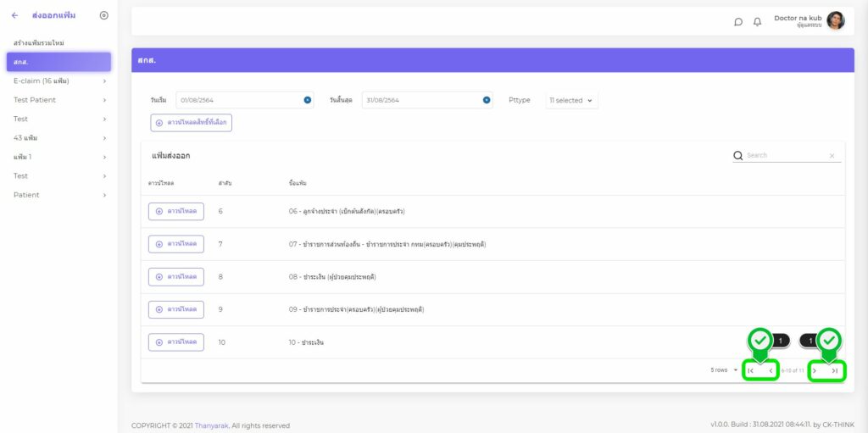Image resolution: width=868 pixels, height=433 pixels.
Task: Open the notifications bell
Action: pyautogui.click(x=757, y=22)
